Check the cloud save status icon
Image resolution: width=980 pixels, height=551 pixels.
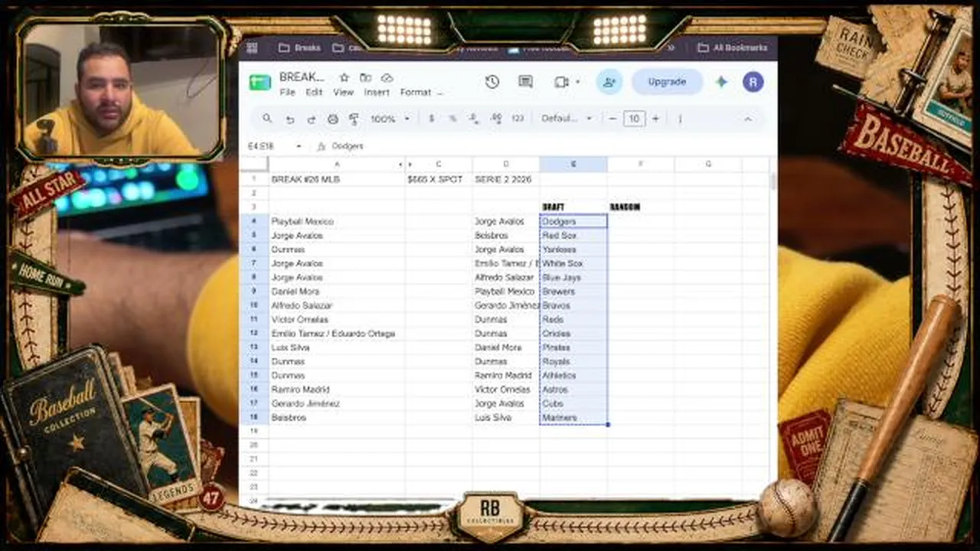[387, 77]
